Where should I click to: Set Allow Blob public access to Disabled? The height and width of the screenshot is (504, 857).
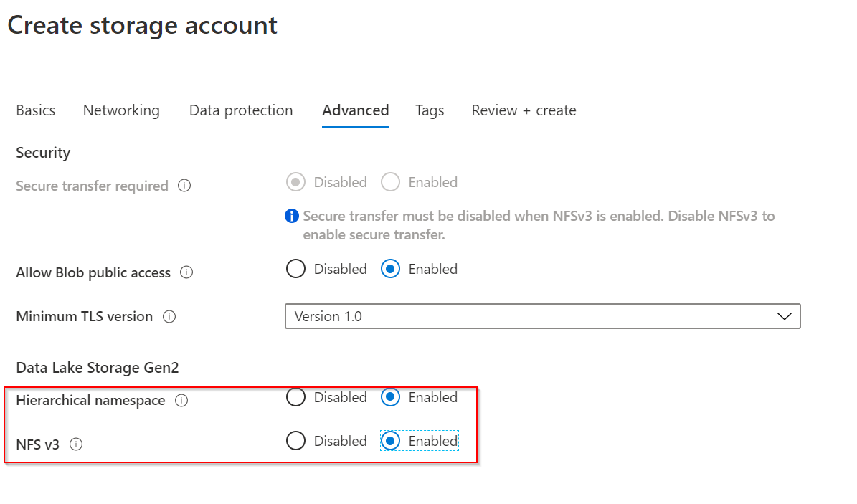(295, 269)
